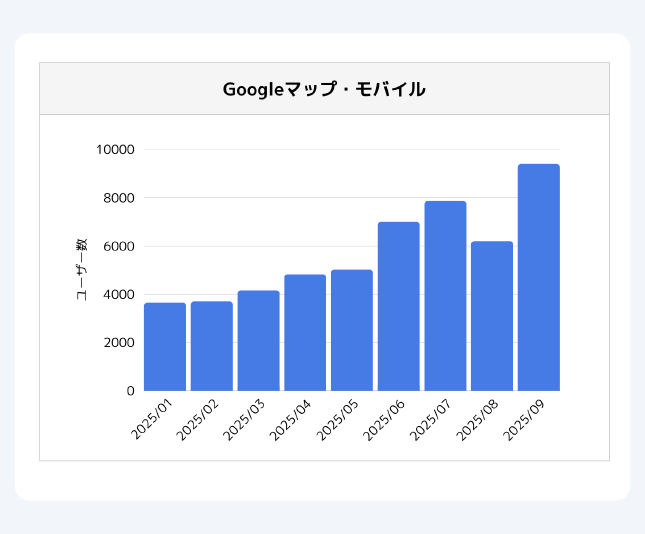This screenshot has height=534, width=645.
Task: Select the bar for 2025/07
Action: 445,296
